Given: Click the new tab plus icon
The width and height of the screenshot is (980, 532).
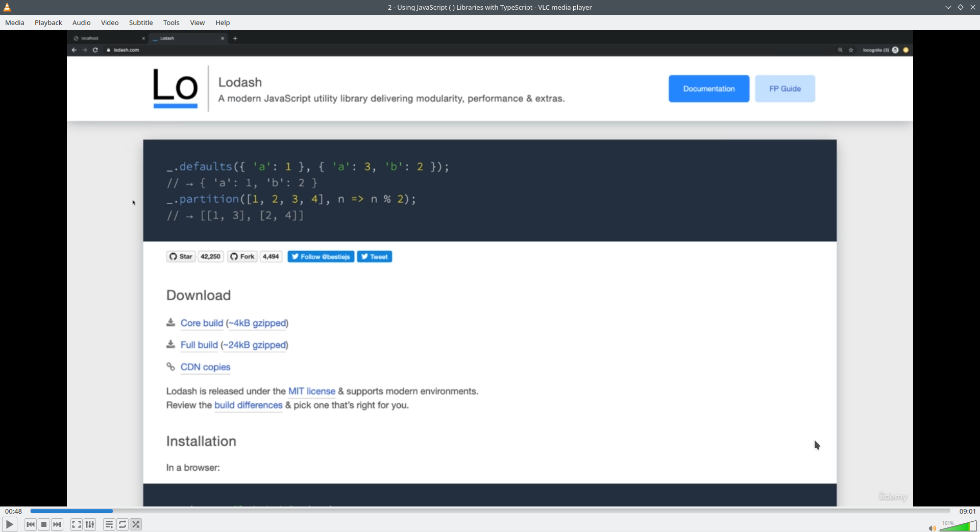Looking at the screenshot, I should (x=235, y=38).
